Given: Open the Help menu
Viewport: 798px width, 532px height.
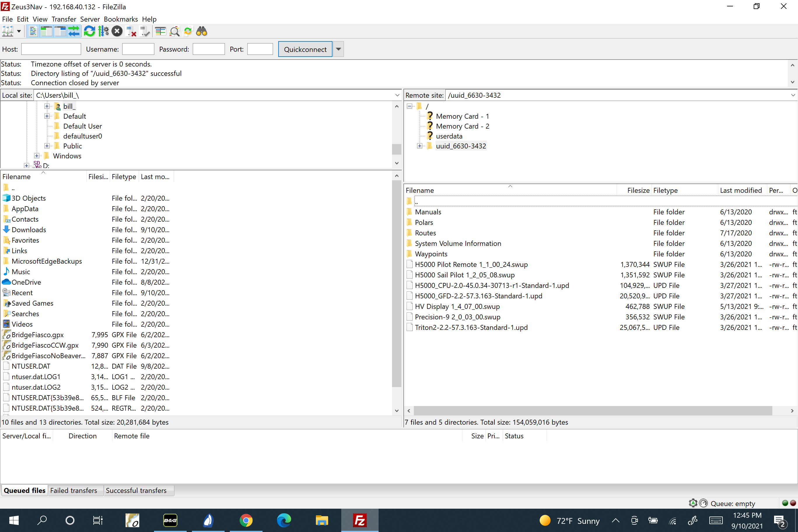Looking at the screenshot, I should point(149,19).
